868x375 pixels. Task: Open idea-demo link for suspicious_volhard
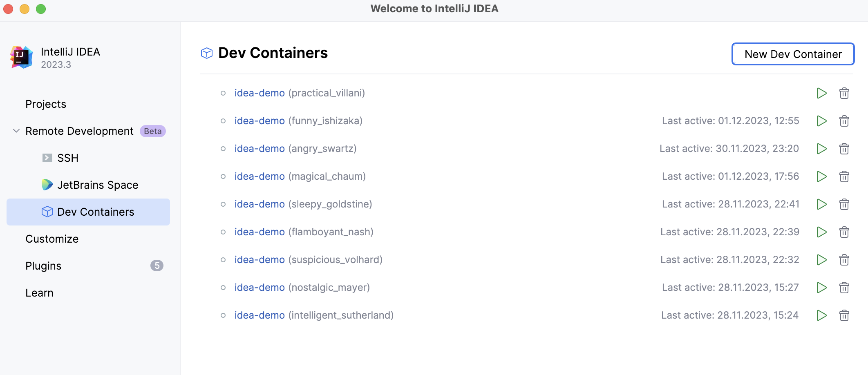(x=260, y=260)
